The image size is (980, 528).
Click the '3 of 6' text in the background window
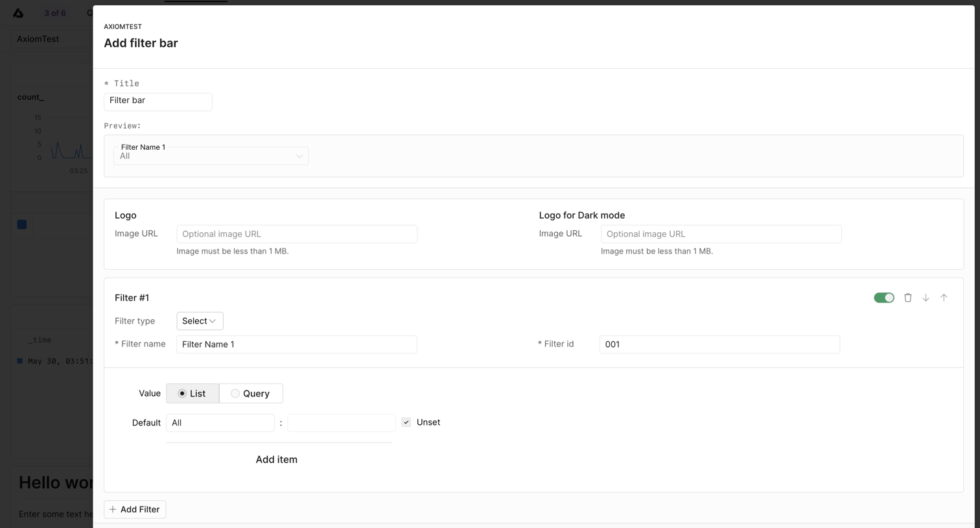pos(55,13)
